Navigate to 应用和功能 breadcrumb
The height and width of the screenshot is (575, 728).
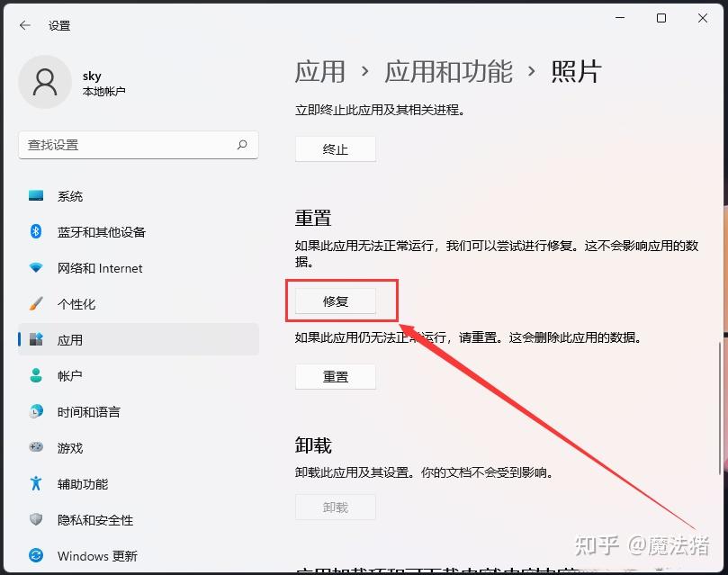[448, 72]
